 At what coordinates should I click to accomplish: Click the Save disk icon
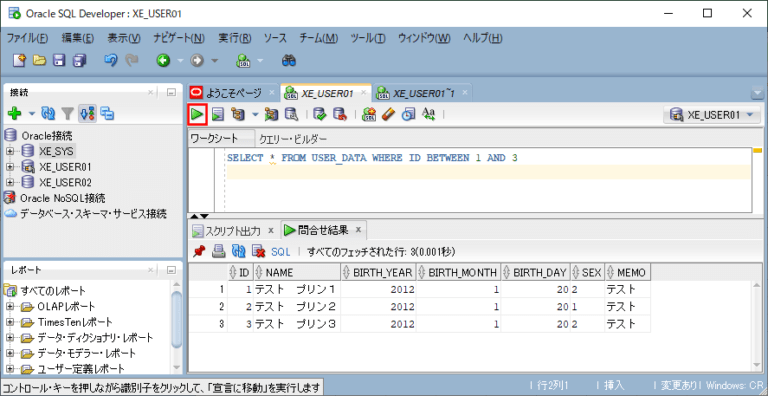[x=59, y=61]
